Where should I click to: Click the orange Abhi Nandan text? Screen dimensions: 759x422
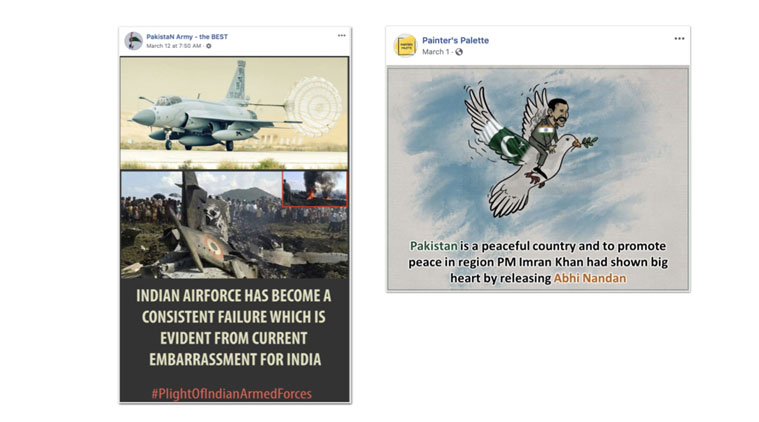[x=590, y=278]
